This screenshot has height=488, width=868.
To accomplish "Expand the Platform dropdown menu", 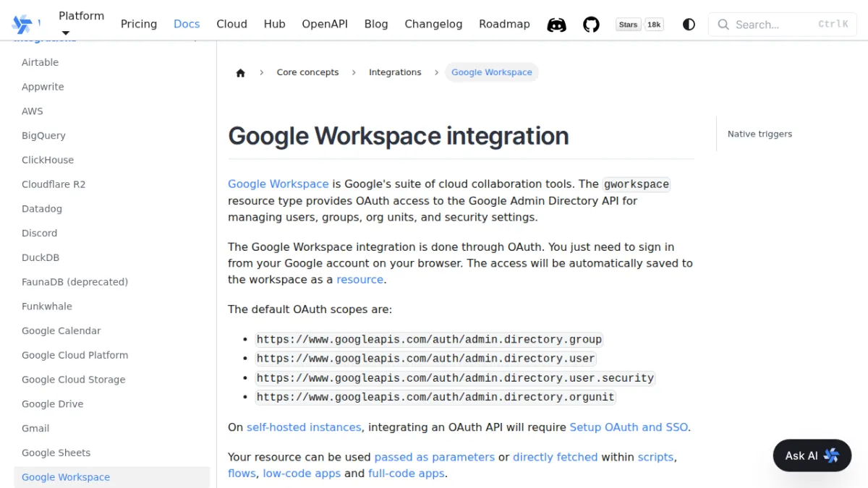I will tap(81, 24).
